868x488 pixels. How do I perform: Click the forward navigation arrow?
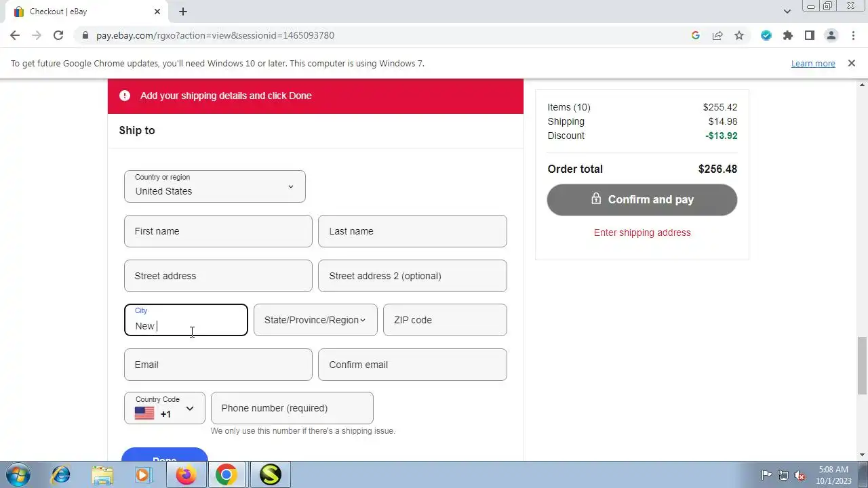(37, 35)
